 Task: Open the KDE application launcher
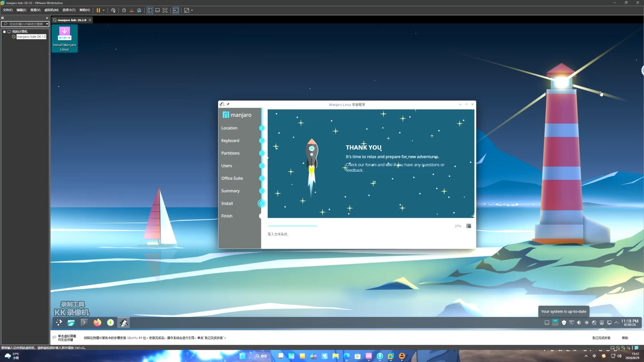[x=59, y=323]
